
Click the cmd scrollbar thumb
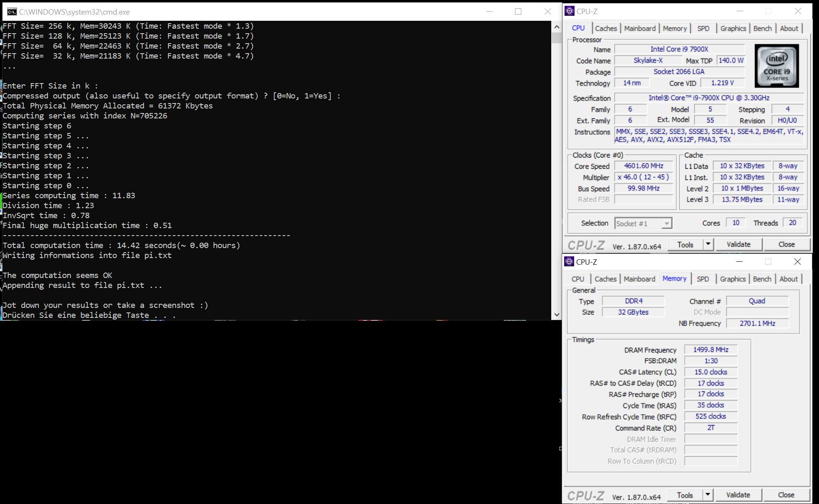(557, 38)
